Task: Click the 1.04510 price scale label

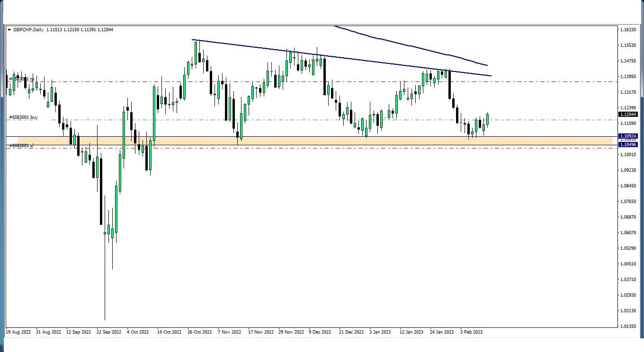Action: (628, 264)
